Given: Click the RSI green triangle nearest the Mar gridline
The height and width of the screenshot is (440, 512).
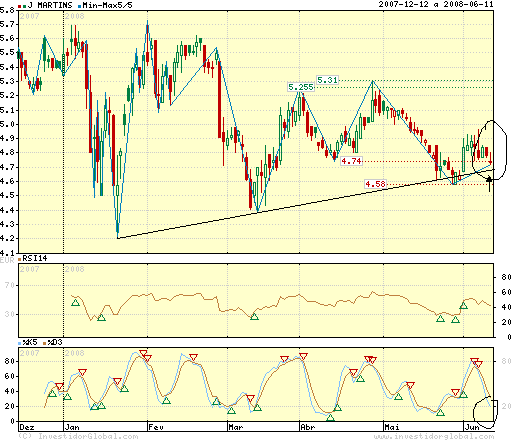Looking at the screenshot, I should tap(254, 317).
